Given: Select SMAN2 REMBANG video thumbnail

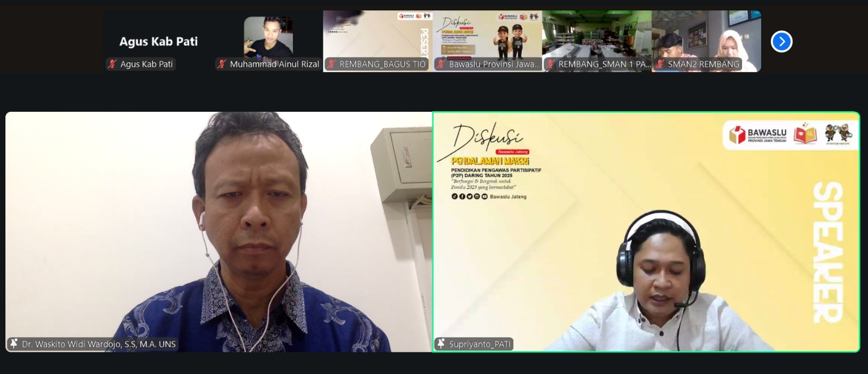Looking at the screenshot, I should pos(707,41).
